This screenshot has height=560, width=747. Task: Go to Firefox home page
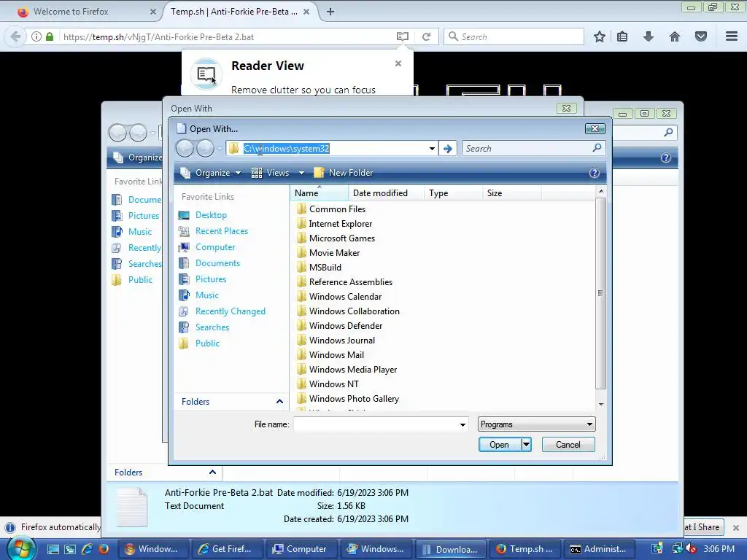(x=675, y=36)
